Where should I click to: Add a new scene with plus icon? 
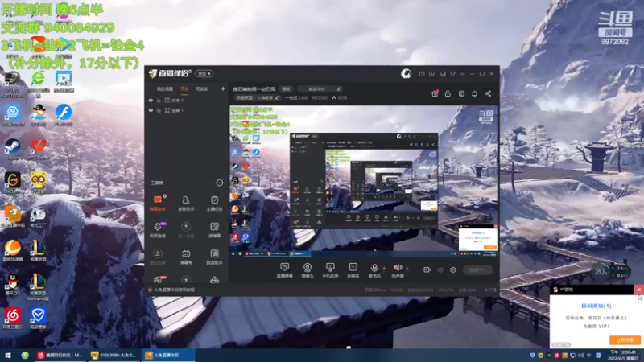click(223, 88)
